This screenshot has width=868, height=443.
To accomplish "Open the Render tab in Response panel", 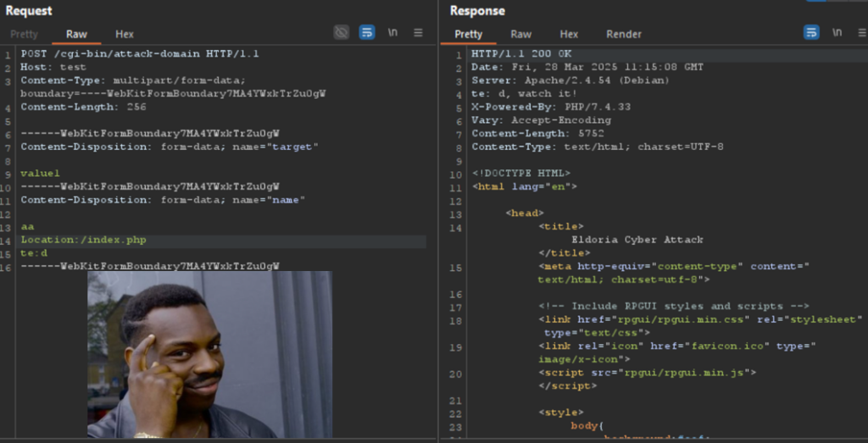I will click(624, 34).
